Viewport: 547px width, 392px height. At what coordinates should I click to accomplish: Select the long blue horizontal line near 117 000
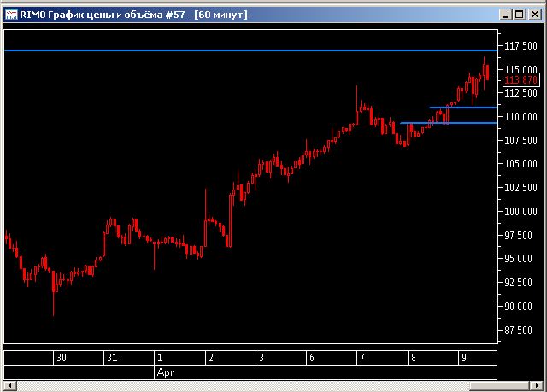(x=250, y=50)
